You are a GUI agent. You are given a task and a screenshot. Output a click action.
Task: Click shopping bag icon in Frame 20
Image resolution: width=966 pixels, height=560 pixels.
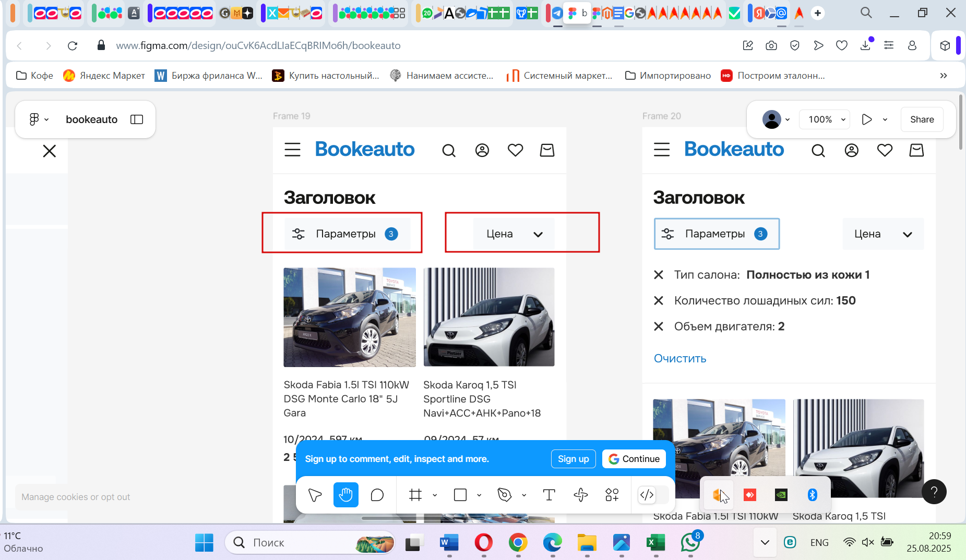916,150
